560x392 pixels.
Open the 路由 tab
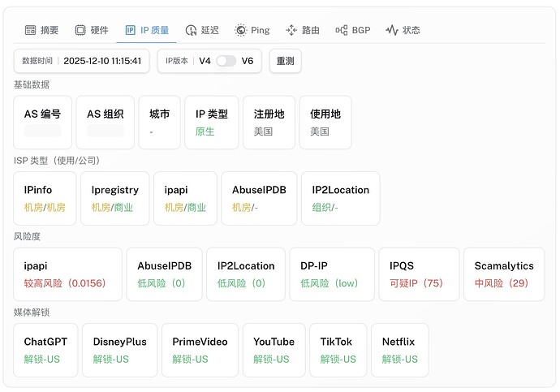303,30
